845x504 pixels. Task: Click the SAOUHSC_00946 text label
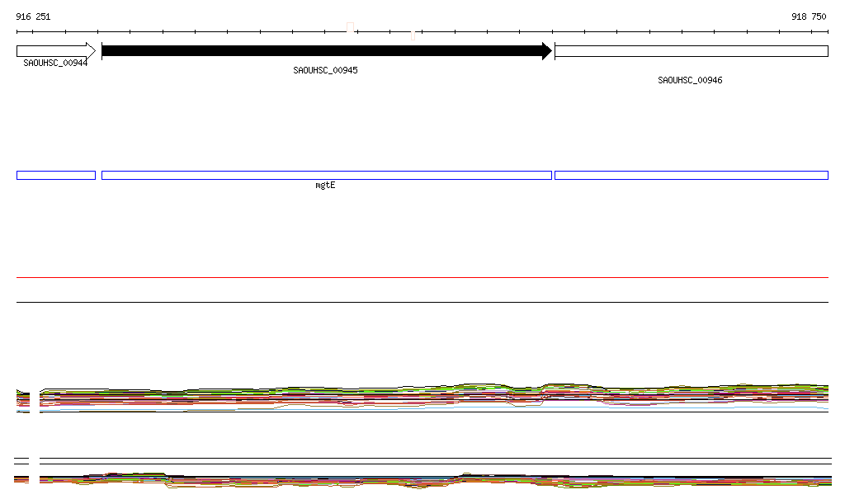[x=690, y=80]
